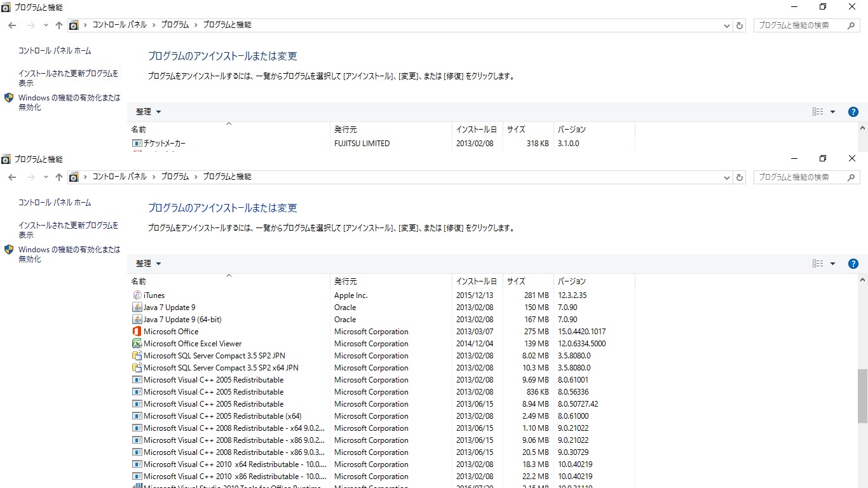Select version 15.0.4420.1017 of Microsoft Office
Viewport: 868px width, 488px height.
[x=581, y=332]
